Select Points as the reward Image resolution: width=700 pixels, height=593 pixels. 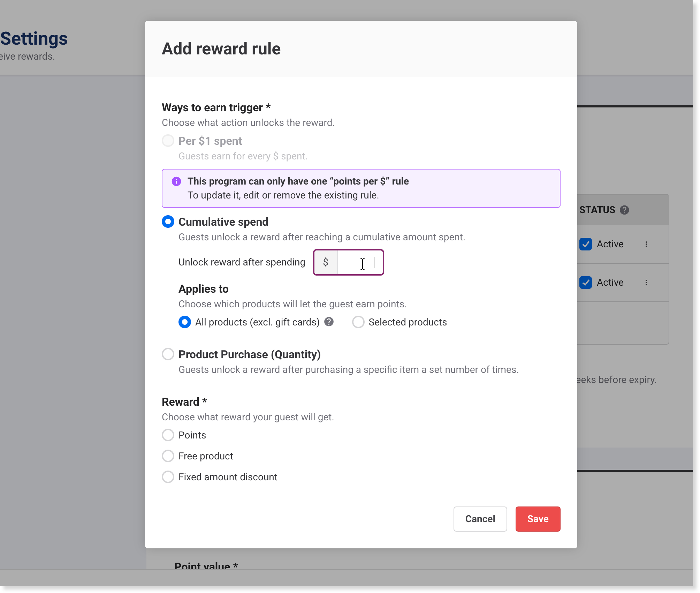(x=168, y=435)
